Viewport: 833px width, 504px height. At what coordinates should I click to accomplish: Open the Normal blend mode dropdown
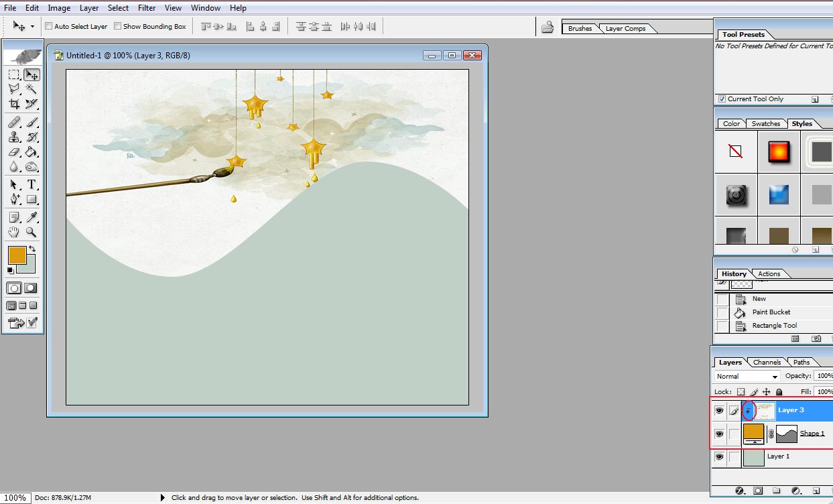click(747, 377)
